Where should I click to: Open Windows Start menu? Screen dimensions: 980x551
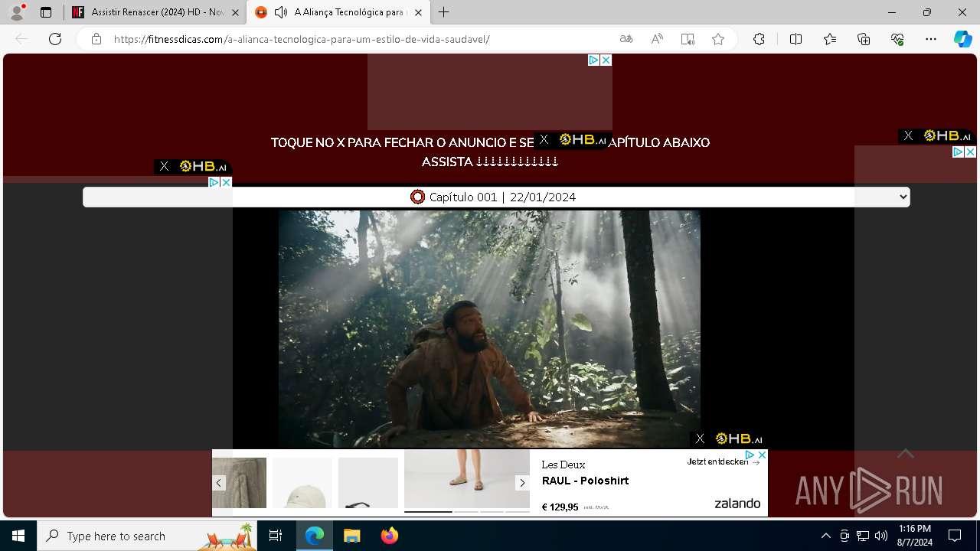point(18,536)
